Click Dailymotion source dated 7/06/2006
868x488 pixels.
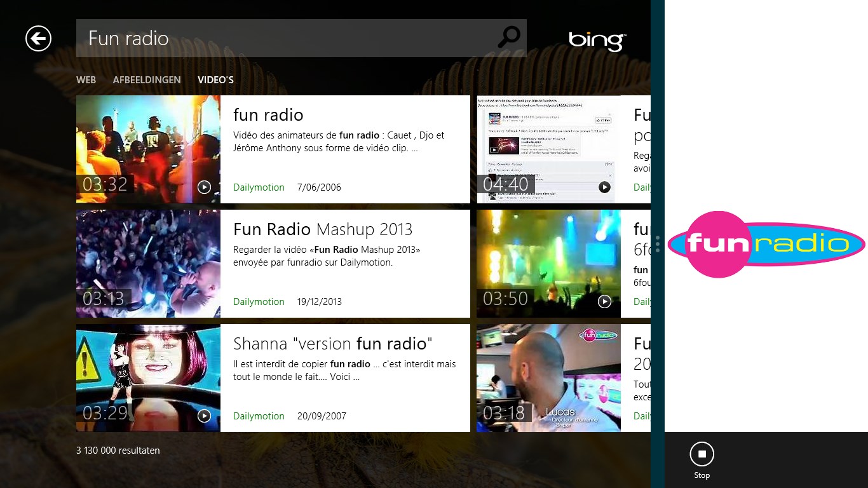[x=259, y=187]
